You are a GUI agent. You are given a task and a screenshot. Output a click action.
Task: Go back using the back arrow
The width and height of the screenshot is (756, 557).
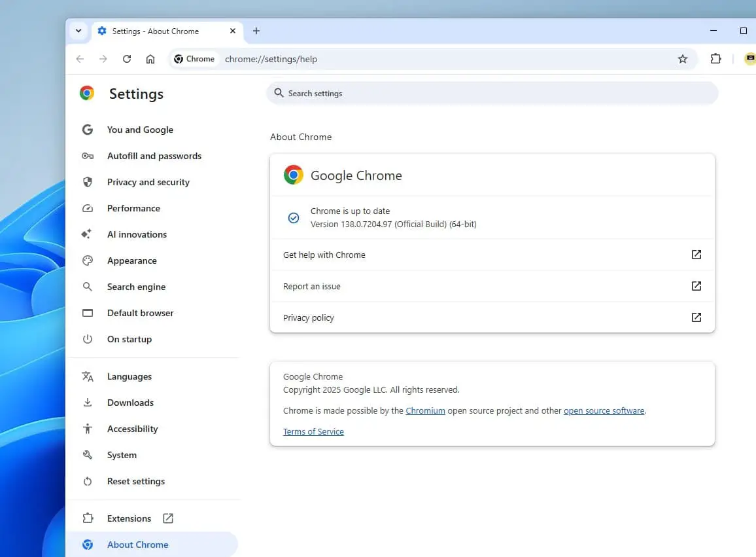pyautogui.click(x=80, y=59)
